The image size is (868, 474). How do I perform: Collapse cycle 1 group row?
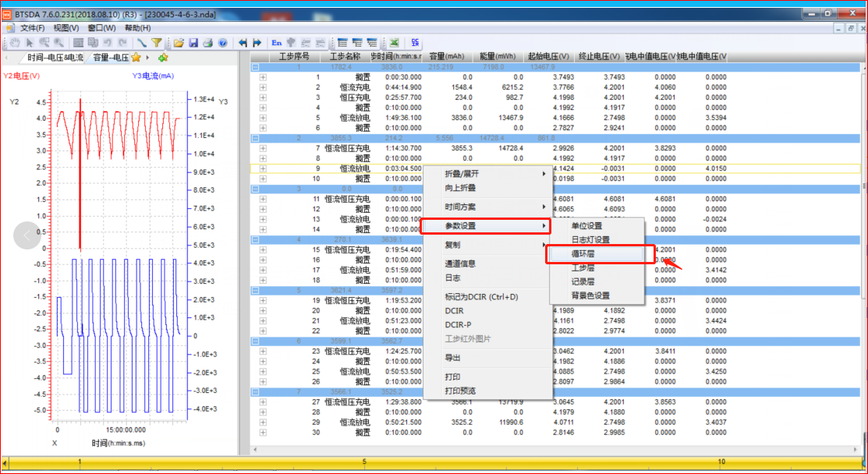[x=255, y=67]
